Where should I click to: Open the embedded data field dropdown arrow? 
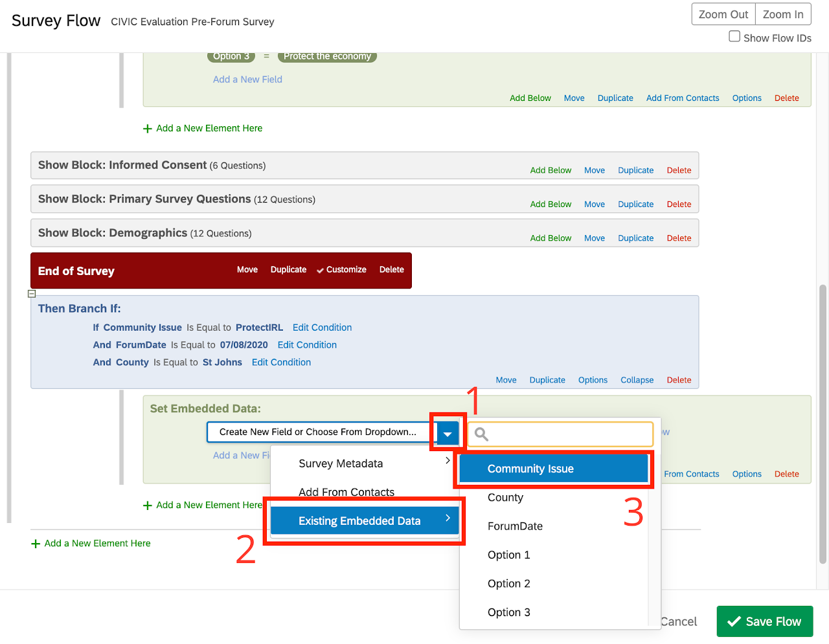[x=448, y=433]
